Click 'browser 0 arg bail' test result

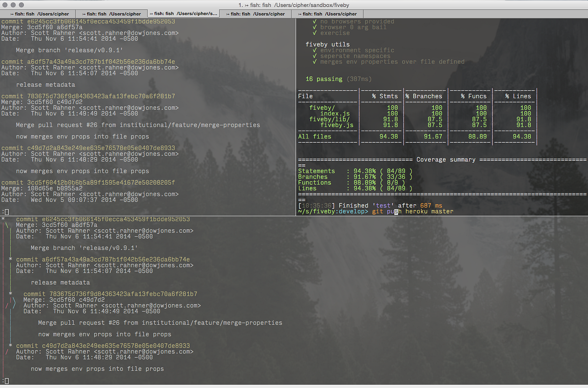[353, 27]
